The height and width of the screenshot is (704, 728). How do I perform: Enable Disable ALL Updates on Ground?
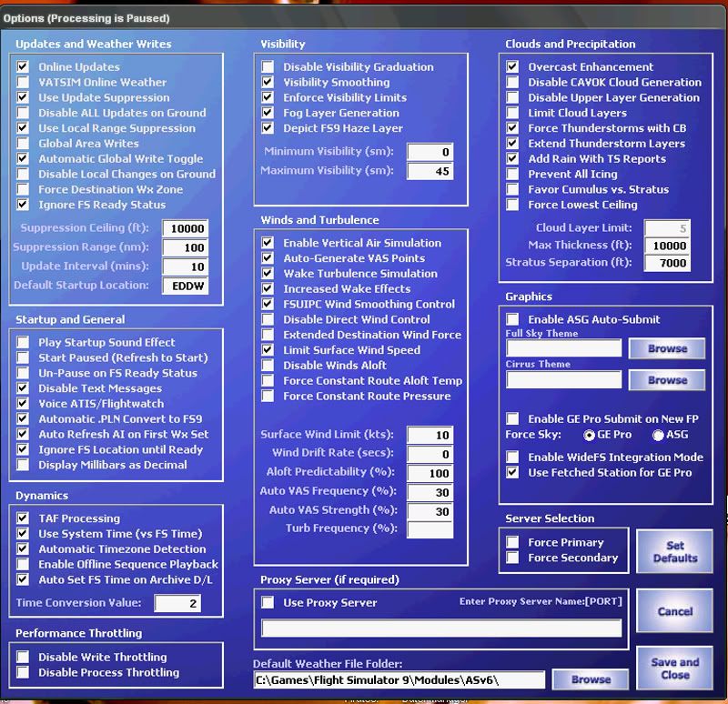[x=23, y=112]
